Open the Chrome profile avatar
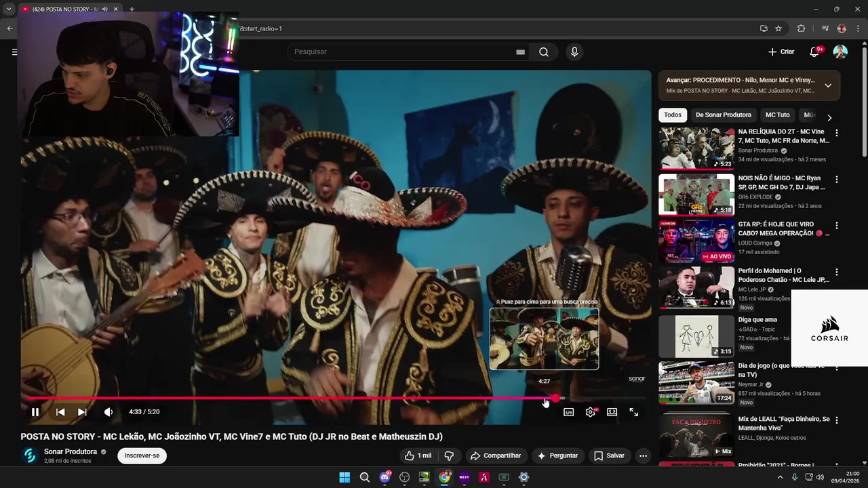This screenshot has width=868, height=488. coord(842,28)
